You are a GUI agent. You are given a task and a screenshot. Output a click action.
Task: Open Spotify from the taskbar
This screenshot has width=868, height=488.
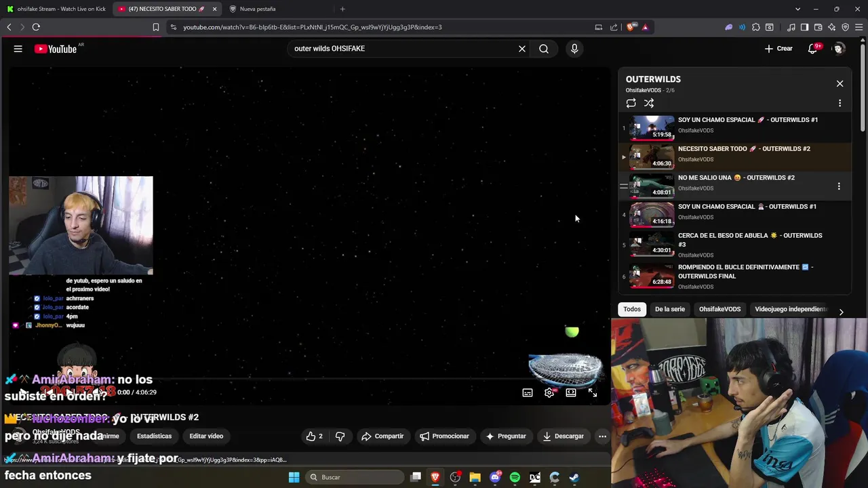[x=515, y=477]
